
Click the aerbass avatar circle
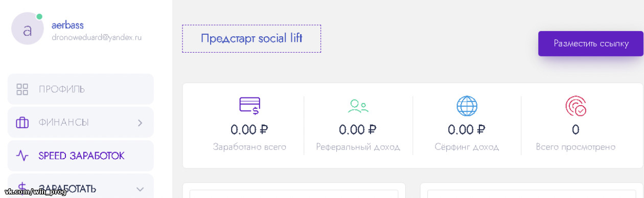28,29
